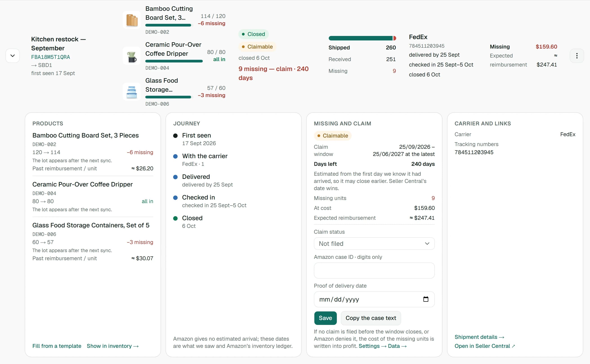This screenshot has height=364, width=590.
Task: Click the '$247.41' expected reimbursement in shipment row
Action: pyautogui.click(x=547, y=65)
